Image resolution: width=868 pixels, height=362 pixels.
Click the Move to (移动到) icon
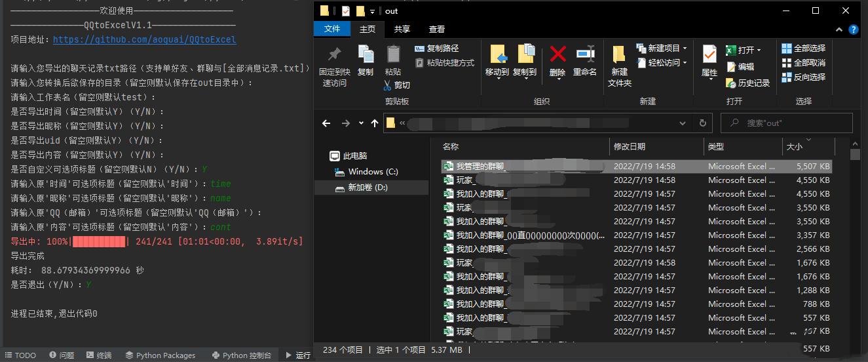[x=498, y=54]
